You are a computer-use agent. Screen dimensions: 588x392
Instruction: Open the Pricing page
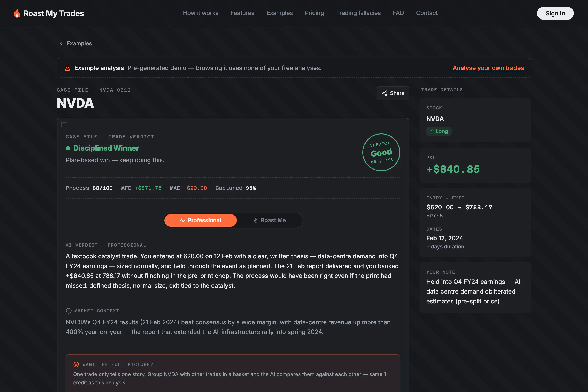point(314,13)
